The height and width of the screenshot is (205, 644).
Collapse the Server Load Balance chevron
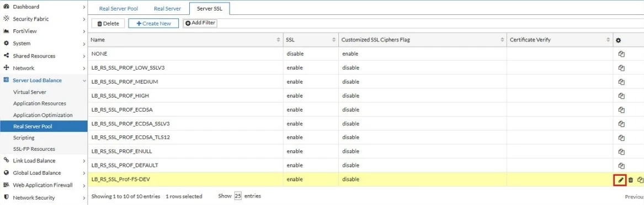pos(84,81)
